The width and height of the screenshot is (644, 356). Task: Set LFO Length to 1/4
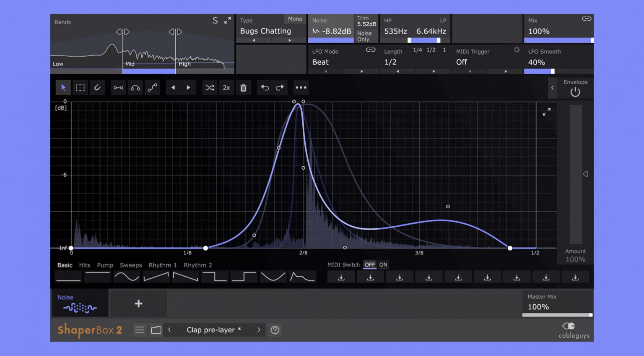point(417,50)
